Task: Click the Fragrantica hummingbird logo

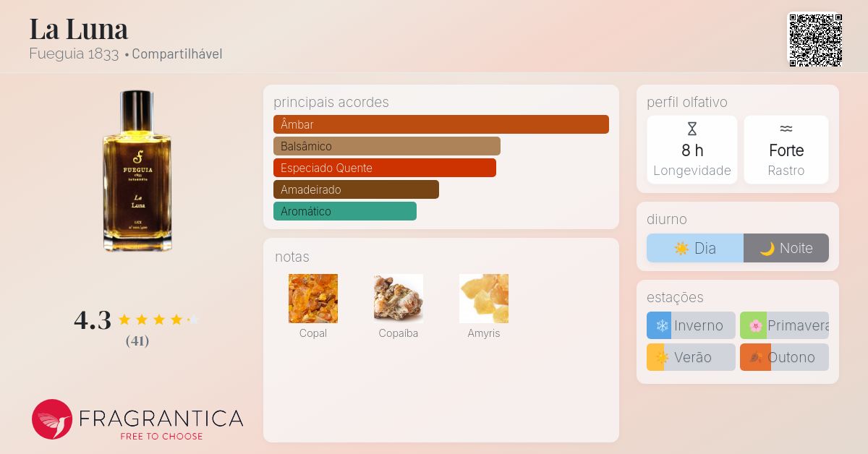Action: (52, 419)
